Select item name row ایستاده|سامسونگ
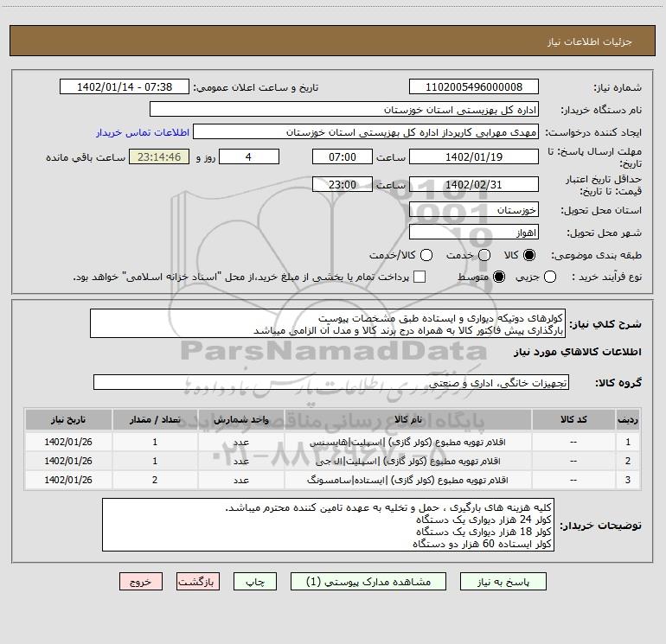The height and width of the screenshot is (644, 666). tap(407, 480)
